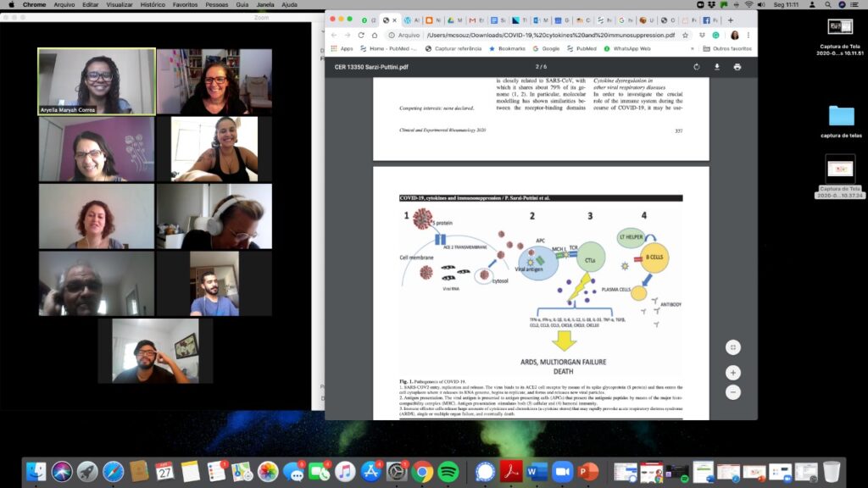Zoom in on the PDF page
Image resolution: width=868 pixels, height=488 pixels.
[x=733, y=373]
